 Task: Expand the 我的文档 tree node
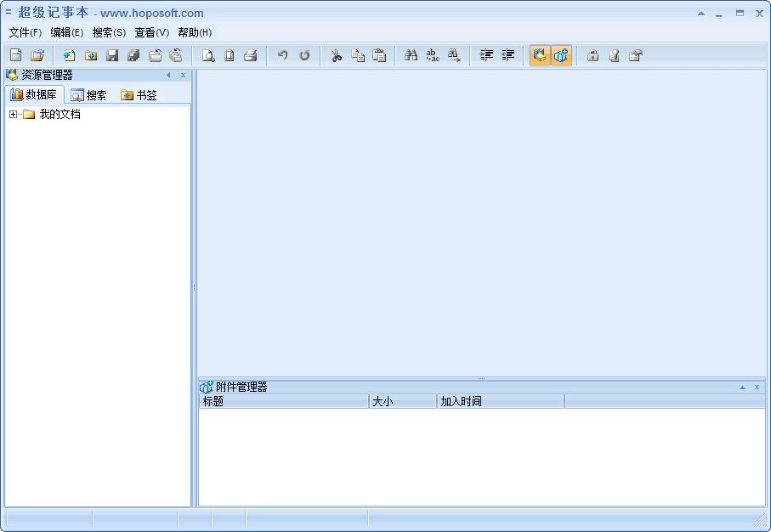tap(14, 114)
